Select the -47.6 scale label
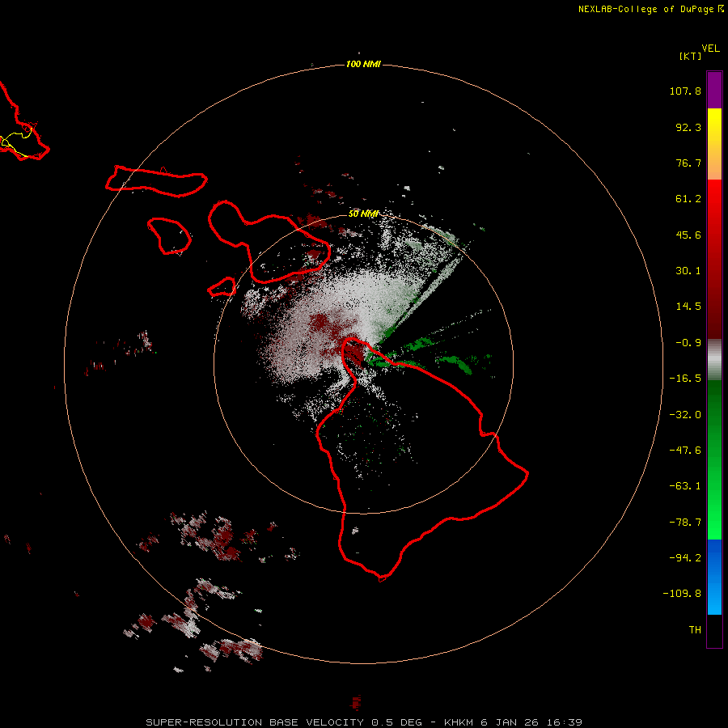The height and width of the screenshot is (728, 728). click(x=685, y=451)
